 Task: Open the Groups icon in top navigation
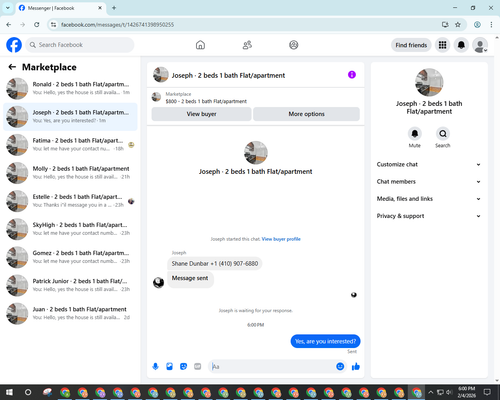click(294, 45)
